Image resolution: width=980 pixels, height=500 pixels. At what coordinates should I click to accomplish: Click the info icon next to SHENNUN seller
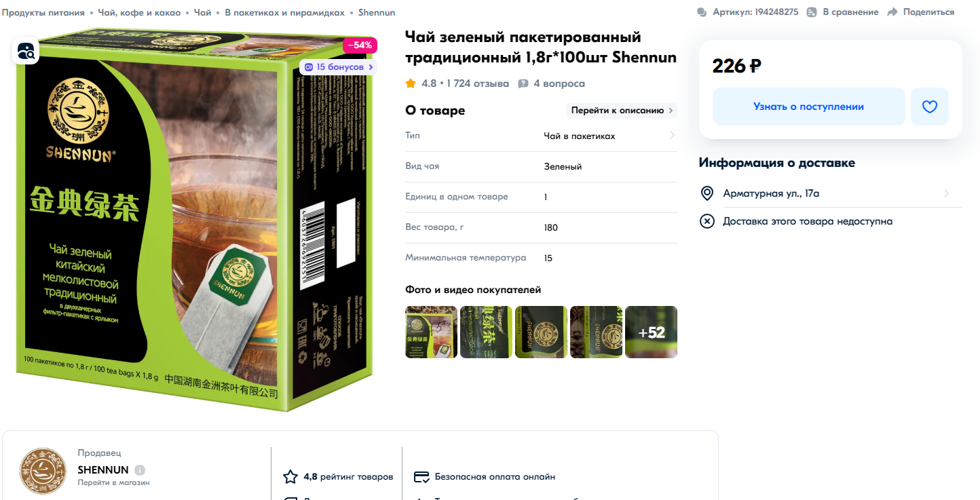pos(140,470)
